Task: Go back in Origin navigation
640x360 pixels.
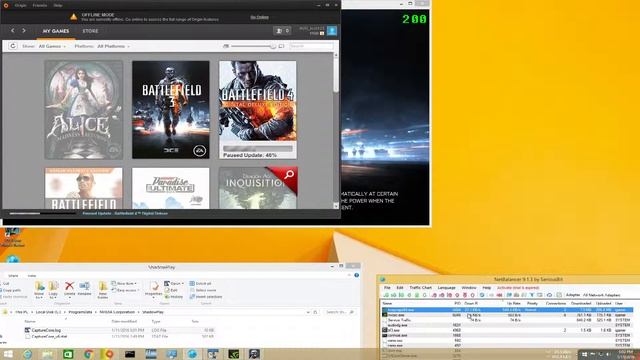Action: pos(13,31)
